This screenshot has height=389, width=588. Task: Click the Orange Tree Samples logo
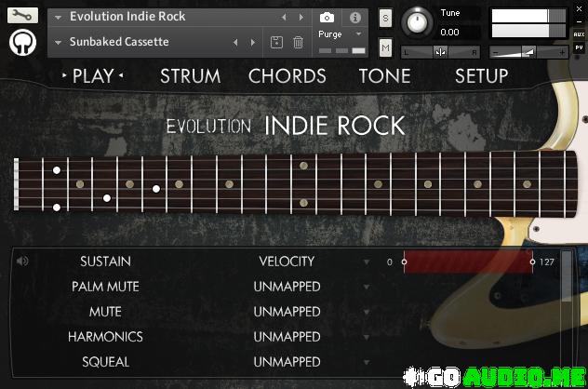coord(23,42)
